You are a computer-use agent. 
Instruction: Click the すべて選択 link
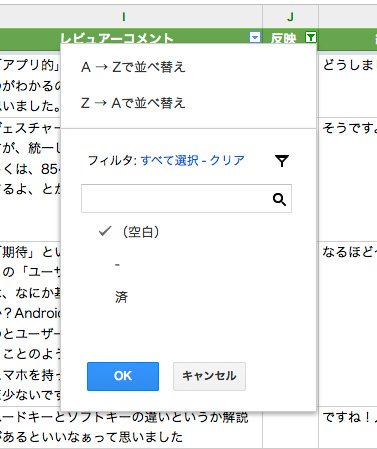click(x=169, y=160)
